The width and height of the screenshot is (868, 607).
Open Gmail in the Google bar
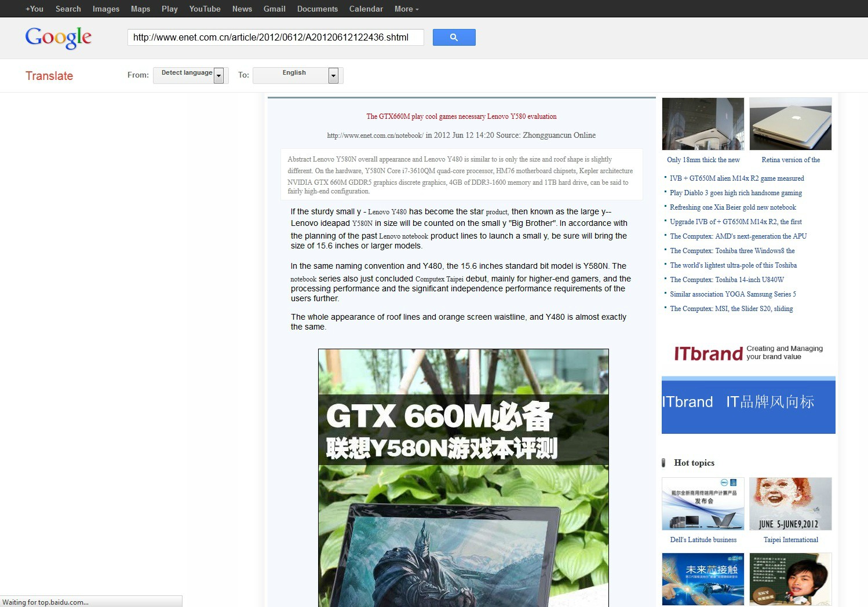[x=275, y=9]
